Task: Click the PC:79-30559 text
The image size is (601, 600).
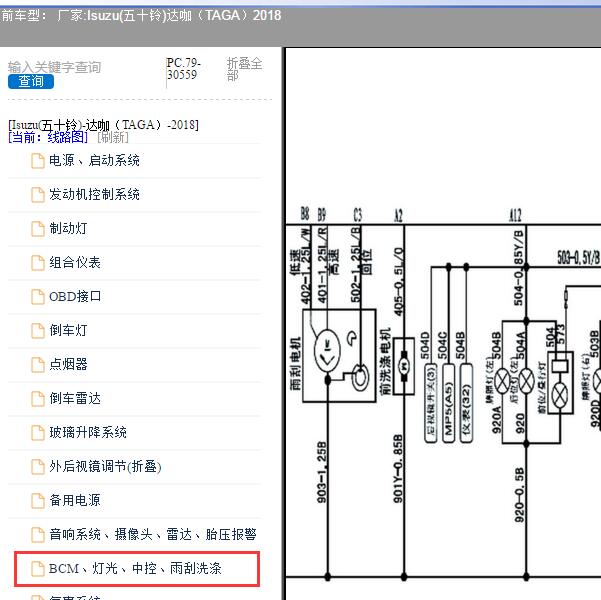Action: (x=184, y=69)
